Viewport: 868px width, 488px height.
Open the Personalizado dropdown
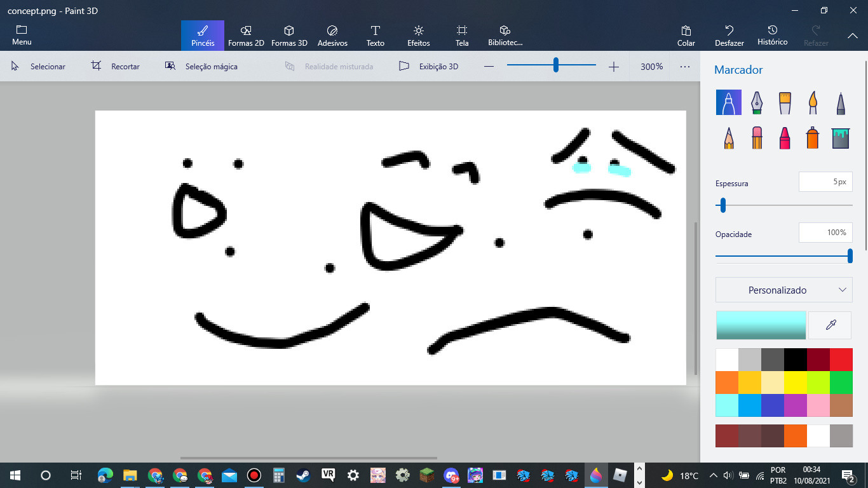coord(783,290)
